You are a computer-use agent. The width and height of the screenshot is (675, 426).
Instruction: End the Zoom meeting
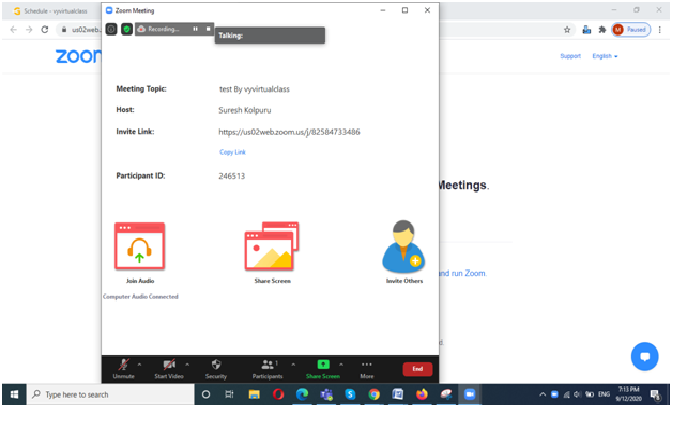click(418, 369)
